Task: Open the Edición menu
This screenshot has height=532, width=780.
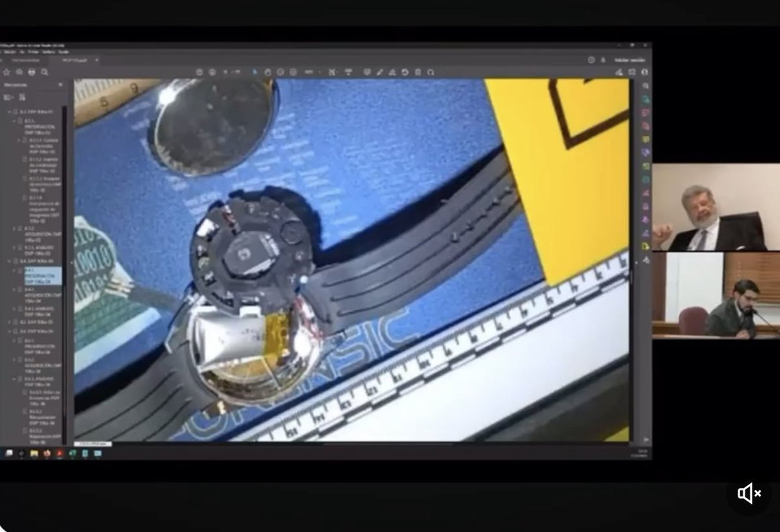Action: point(10,52)
